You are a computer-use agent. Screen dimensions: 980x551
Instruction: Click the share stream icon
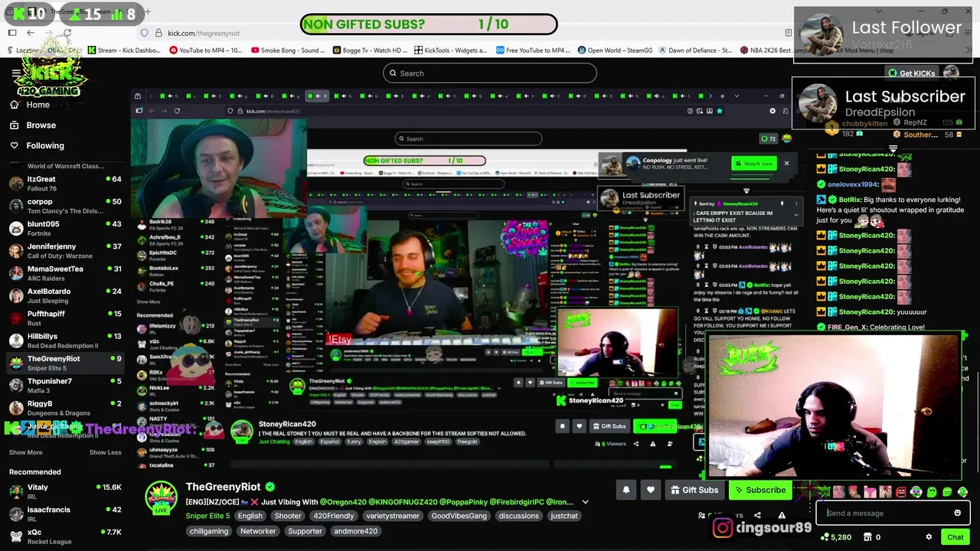point(757,516)
